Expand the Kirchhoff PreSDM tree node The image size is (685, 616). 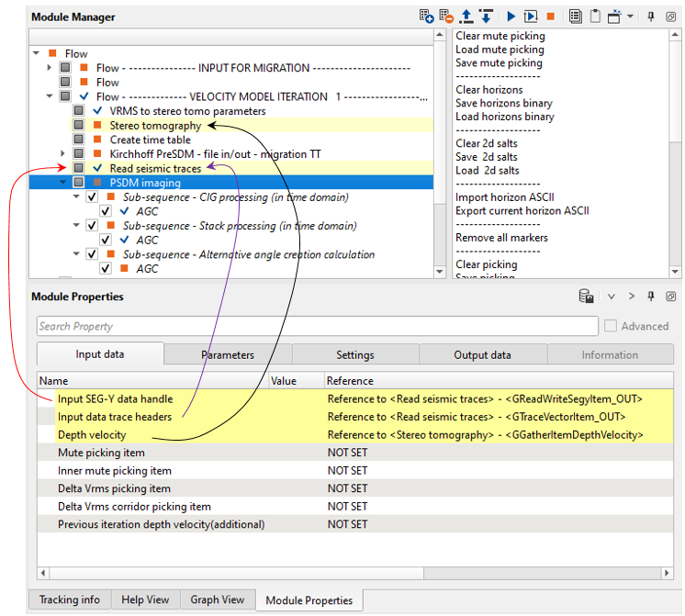(62, 154)
